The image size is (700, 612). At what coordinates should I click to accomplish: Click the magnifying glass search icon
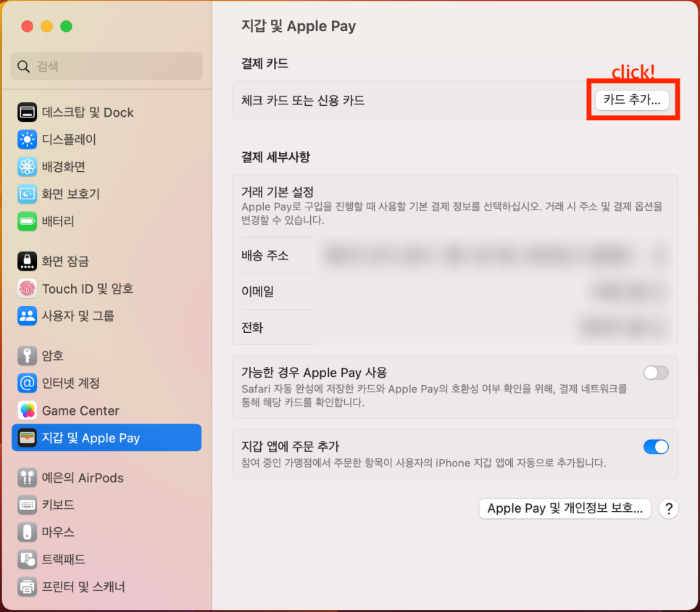point(23,67)
